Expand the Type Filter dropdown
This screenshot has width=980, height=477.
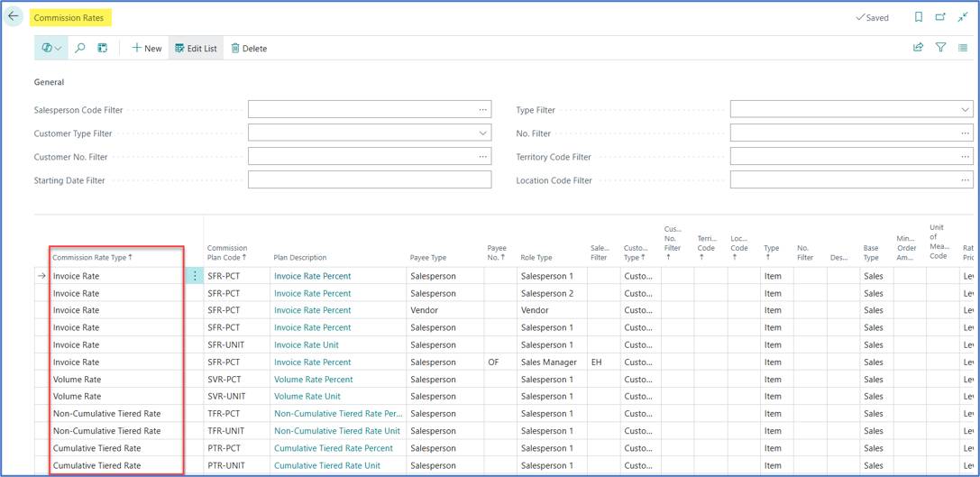[x=965, y=109]
